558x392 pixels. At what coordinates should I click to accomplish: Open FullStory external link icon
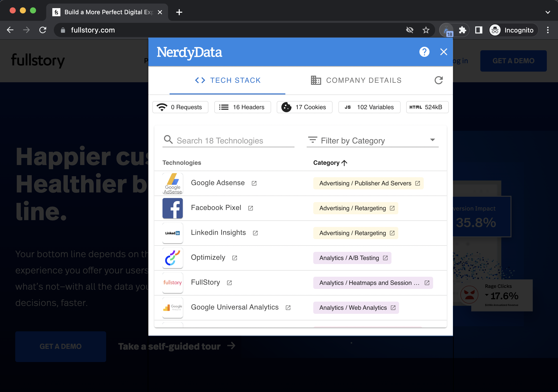point(229,283)
